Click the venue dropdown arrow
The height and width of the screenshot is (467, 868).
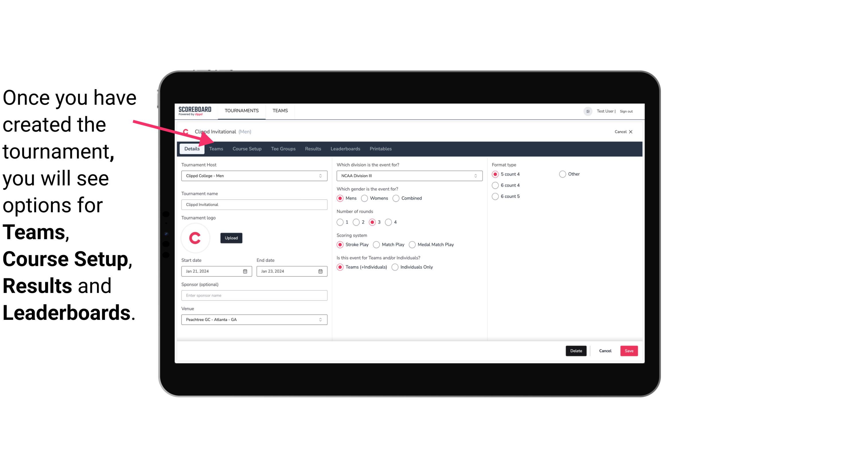[321, 319]
